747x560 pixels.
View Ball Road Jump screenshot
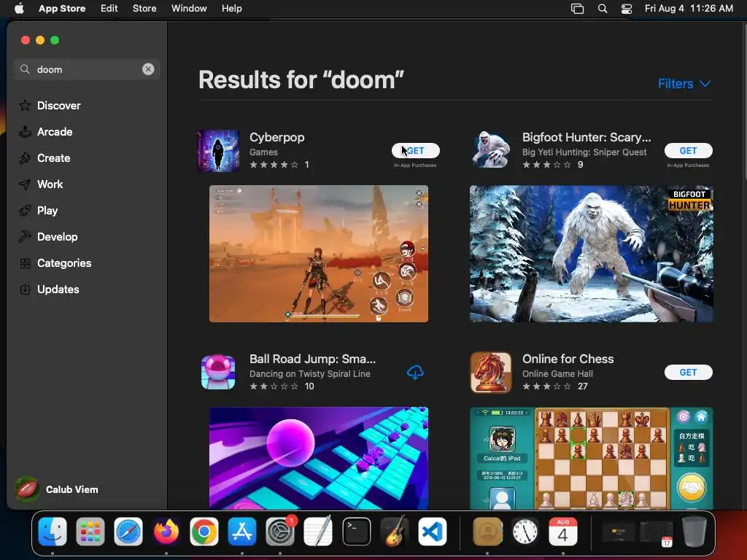click(x=319, y=458)
